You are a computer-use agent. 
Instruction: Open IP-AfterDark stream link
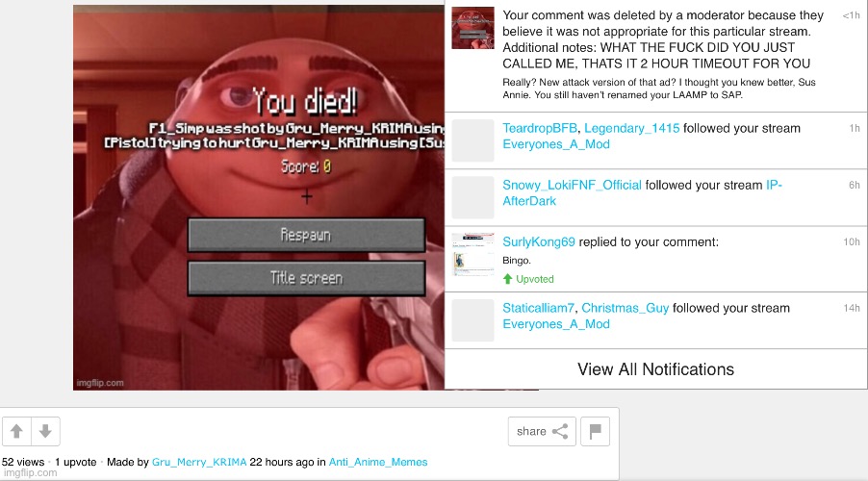click(642, 192)
